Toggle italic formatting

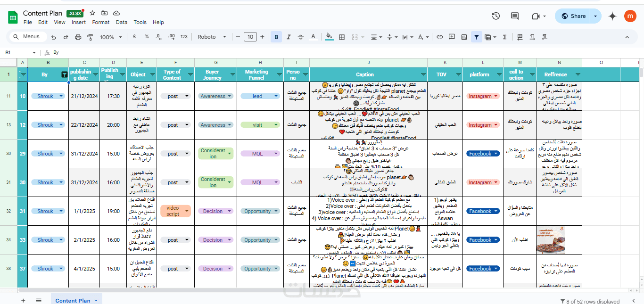point(289,37)
